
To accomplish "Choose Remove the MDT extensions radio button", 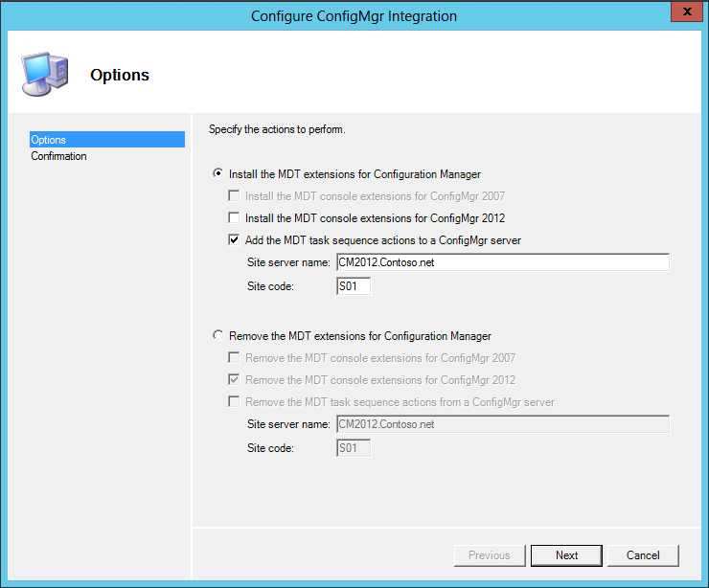I will (218, 336).
